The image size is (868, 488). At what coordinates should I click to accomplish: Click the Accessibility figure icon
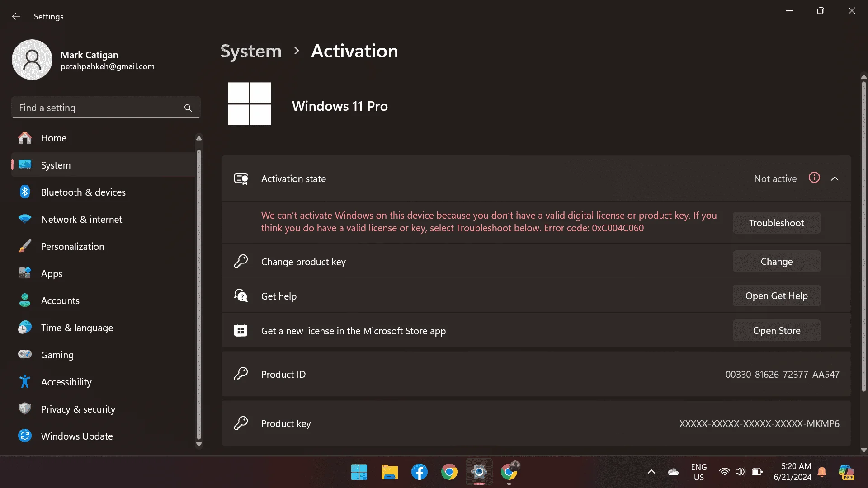pos(25,382)
